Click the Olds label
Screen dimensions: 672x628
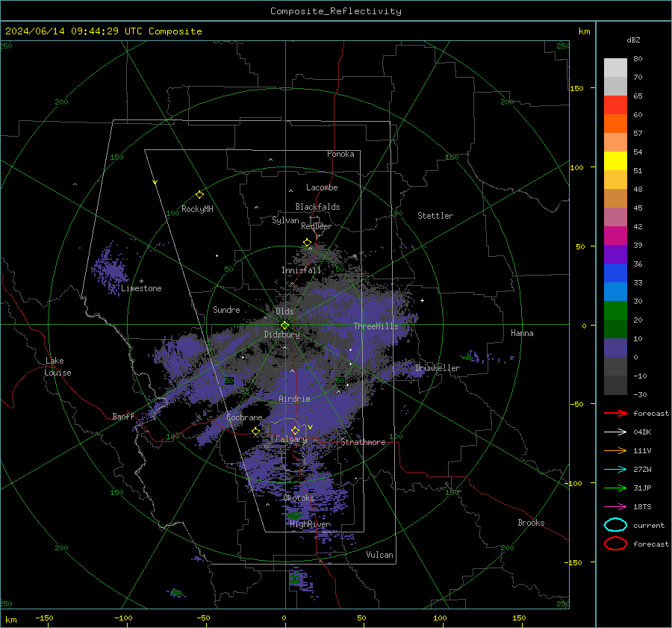(x=284, y=311)
